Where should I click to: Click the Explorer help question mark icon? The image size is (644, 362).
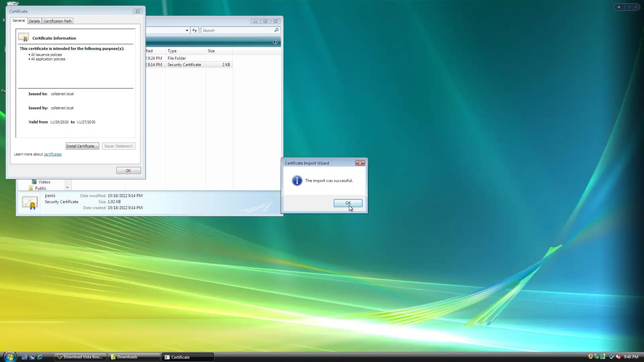click(x=275, y=42)
